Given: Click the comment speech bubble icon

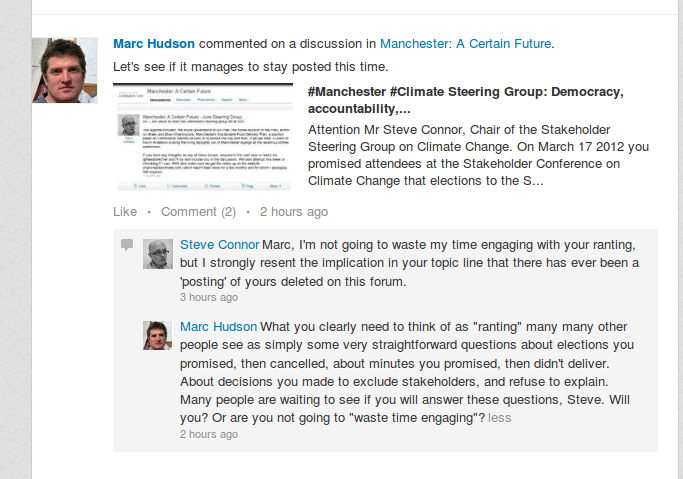Looking at the screenshot, I should pyautogui.click(x=127, y=244).
